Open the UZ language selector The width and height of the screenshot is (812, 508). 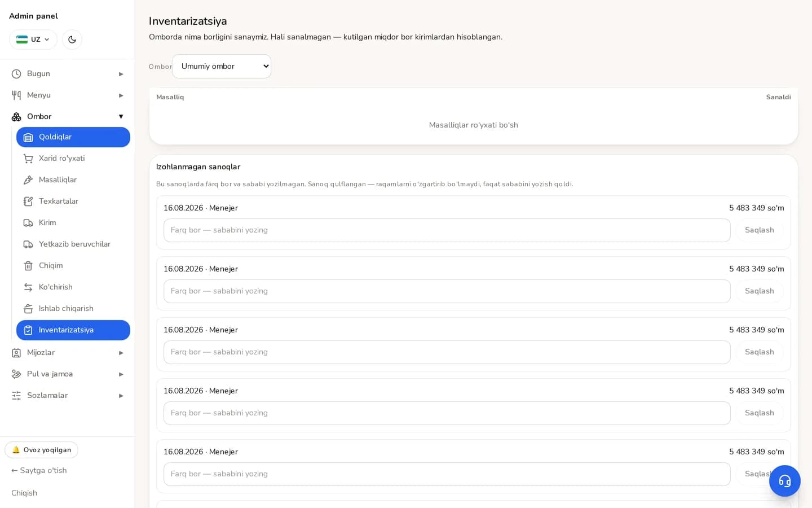click(33, 40)
